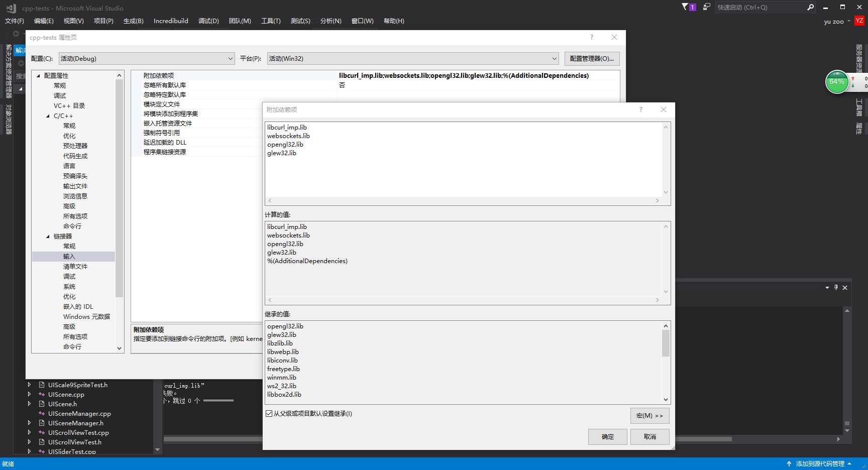Click the 宏(M) >> button
The height and width of the screenshot is (470, 868).
[650, 416]
